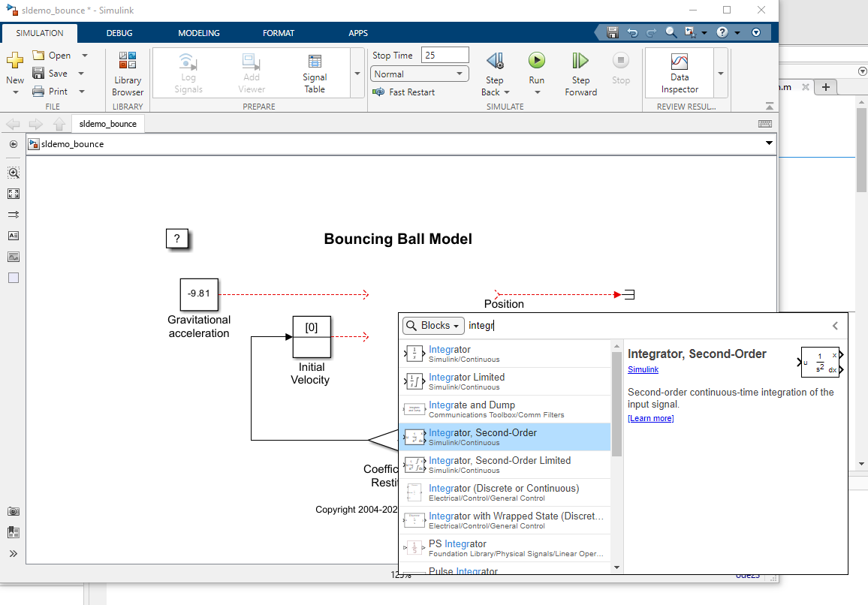
Task: Select the sldemo_bounce model tab
Action: click(x=108, y=124)
